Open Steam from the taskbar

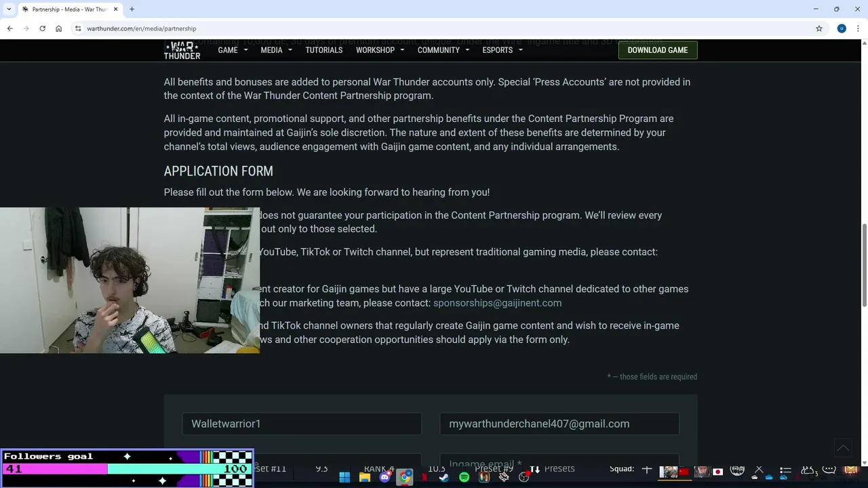pyautogui.click(x=444, y=477)
